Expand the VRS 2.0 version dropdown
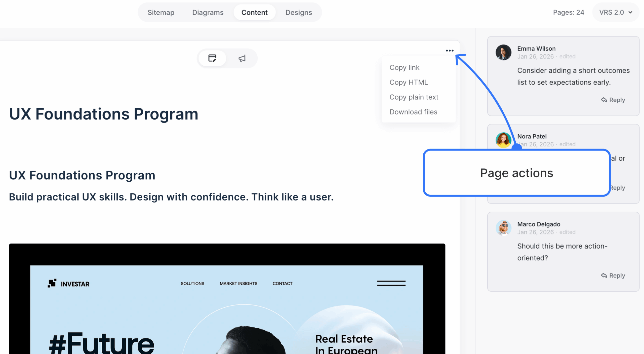The image size is (644, 354). 616,12
